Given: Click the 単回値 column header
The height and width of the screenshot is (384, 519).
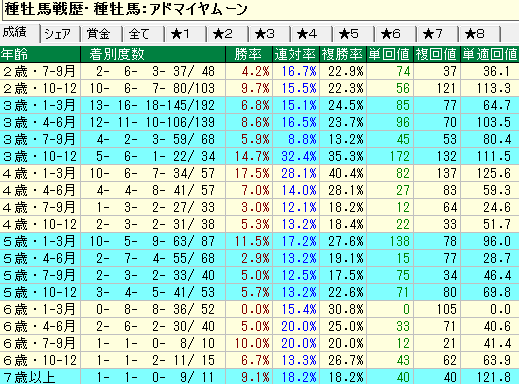Looking at the screenshot, I should click(390, 54).
